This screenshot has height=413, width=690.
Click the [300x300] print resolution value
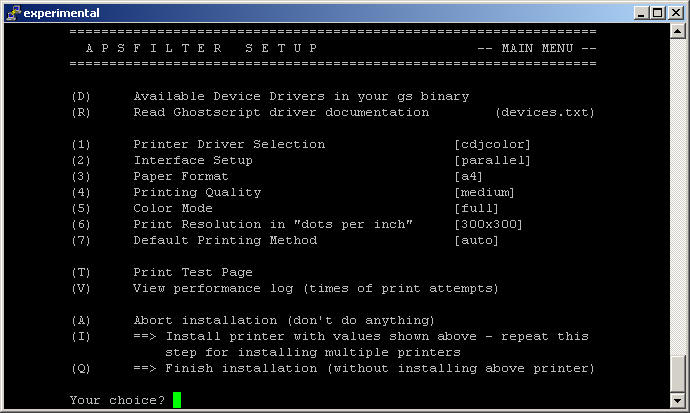[488, 224]
